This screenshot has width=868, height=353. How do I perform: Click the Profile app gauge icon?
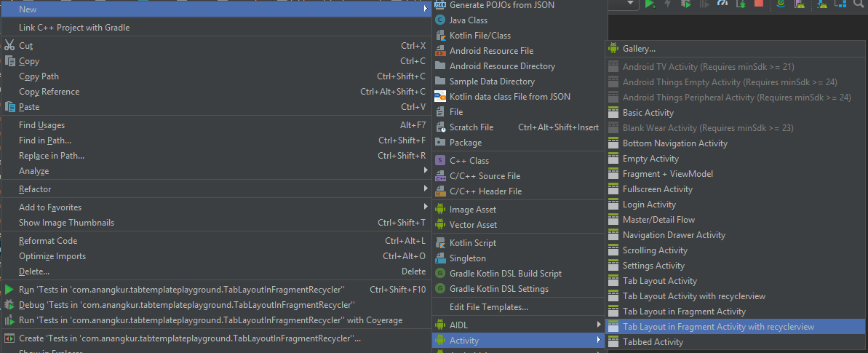pyautogui.click(x=722, y=4)
